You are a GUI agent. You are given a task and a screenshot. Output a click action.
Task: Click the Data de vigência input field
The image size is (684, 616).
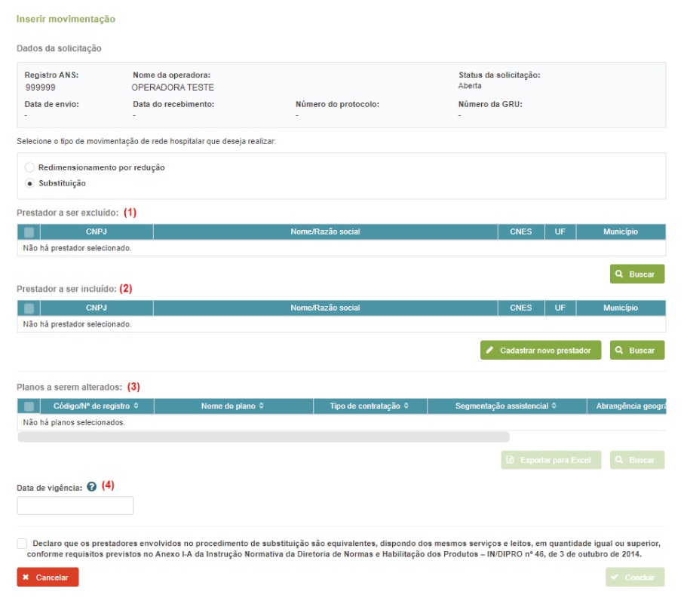[x=75, y=506]
